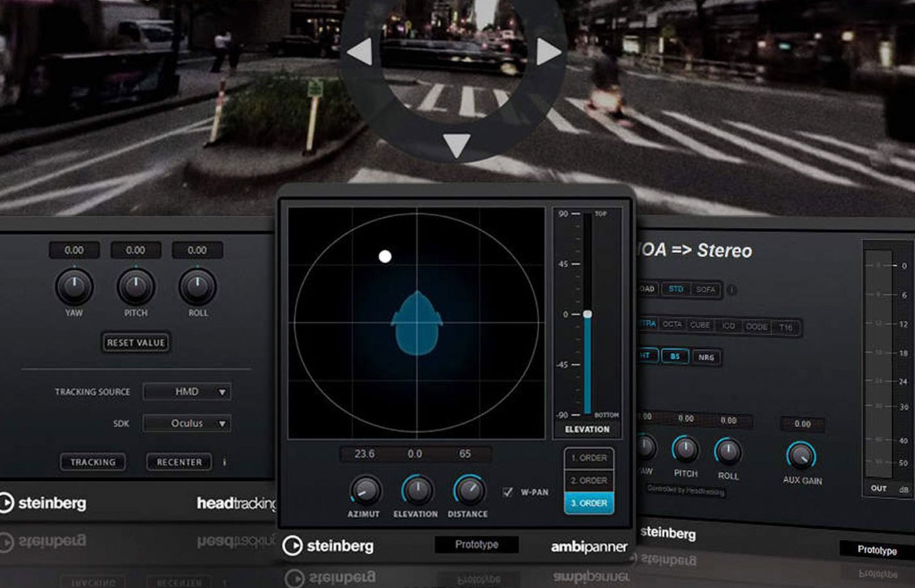This screenshot has width=915, height=588.
Task: Click the down arrow on the navigation ring
Action: tap(456, 146)
